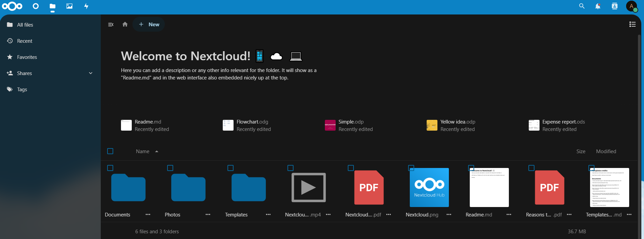This screenshot has width=644, height=239.
Task: Open actions menu for Reasons pdf file
Action: tap(569, 214)
